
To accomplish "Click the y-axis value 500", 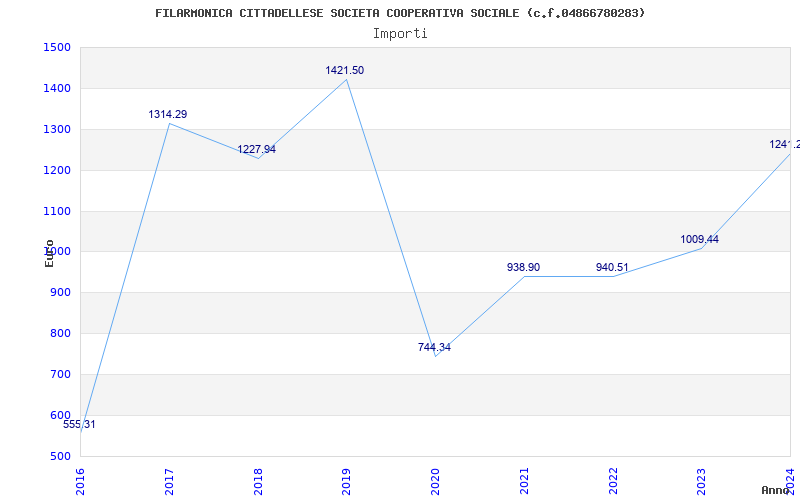I will [x=60, y=457].
